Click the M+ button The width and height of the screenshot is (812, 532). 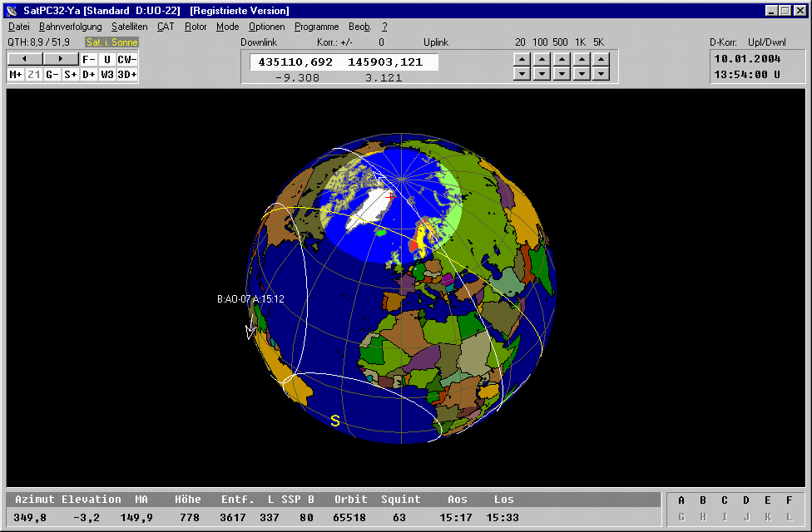(x=16, y=75)
